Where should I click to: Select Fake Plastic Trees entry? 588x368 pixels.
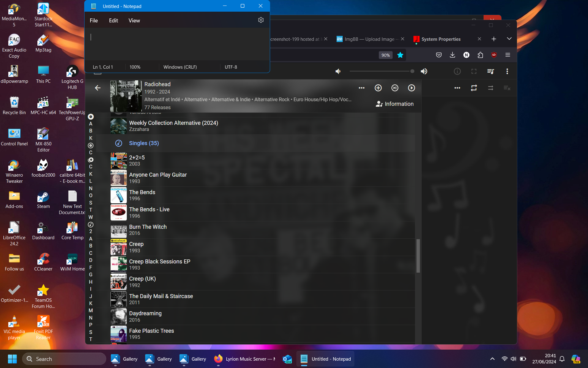click(x=255, y=334)
